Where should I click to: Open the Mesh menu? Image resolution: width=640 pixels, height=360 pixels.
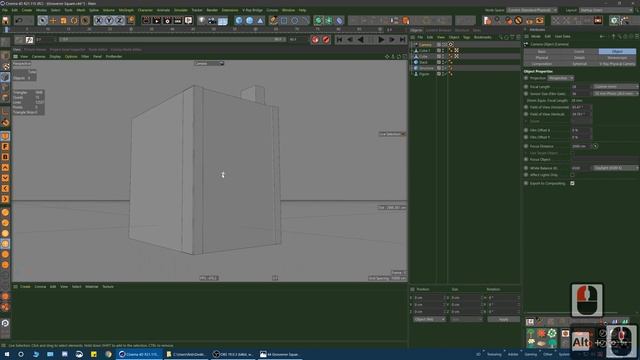[x=81, y=10]
